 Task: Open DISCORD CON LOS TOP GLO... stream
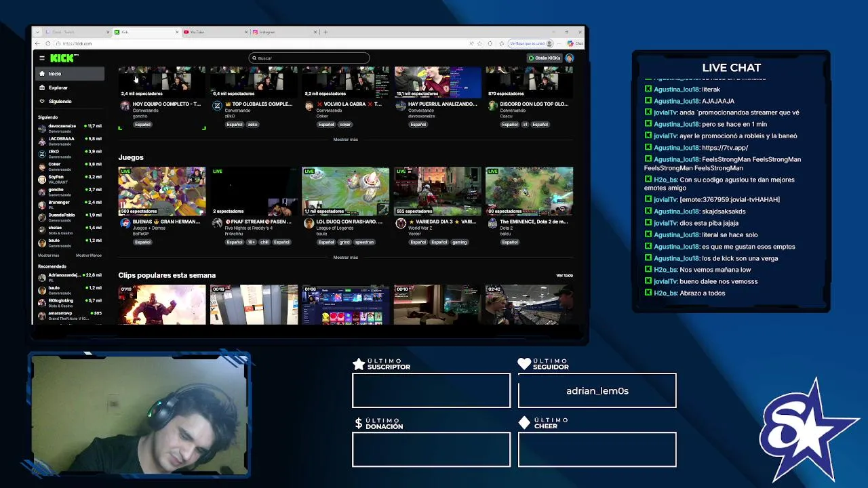534,104
